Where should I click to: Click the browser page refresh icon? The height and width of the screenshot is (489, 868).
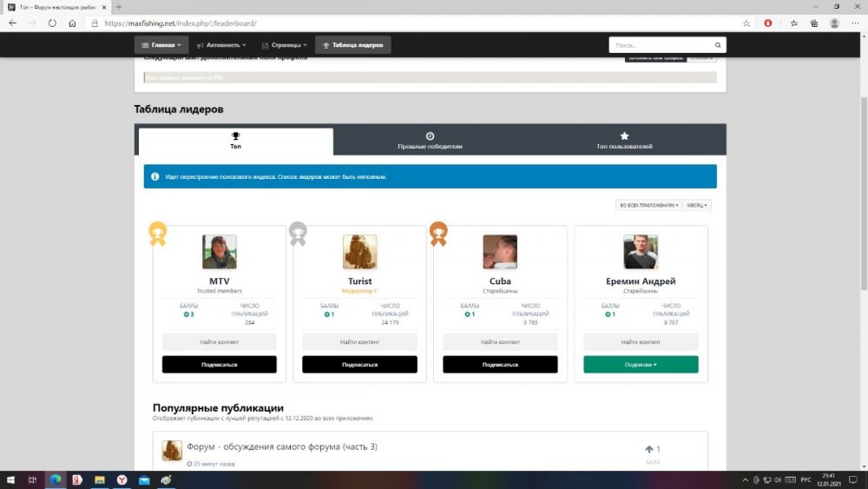(x=52, y=23)
